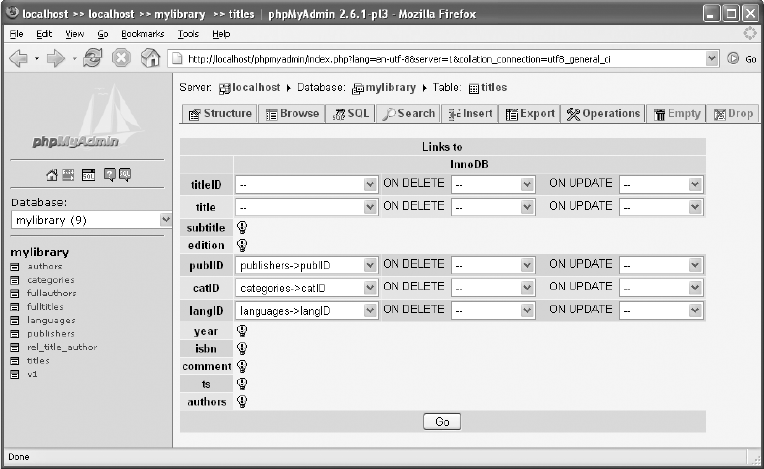Screen dimensions: 764x469
Task: Open the SQL query window icon in sidebar
Action: tap(89, 175)
